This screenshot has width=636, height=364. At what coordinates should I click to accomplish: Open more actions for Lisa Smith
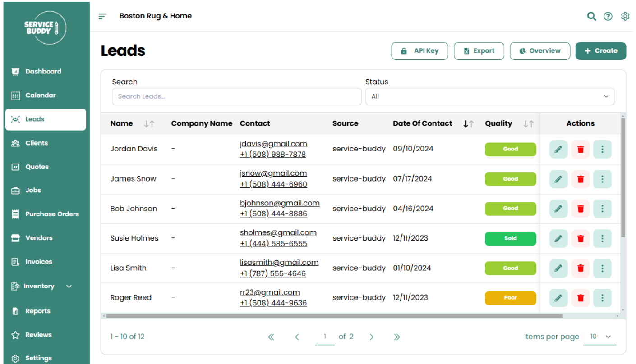[x=602, y=268]
